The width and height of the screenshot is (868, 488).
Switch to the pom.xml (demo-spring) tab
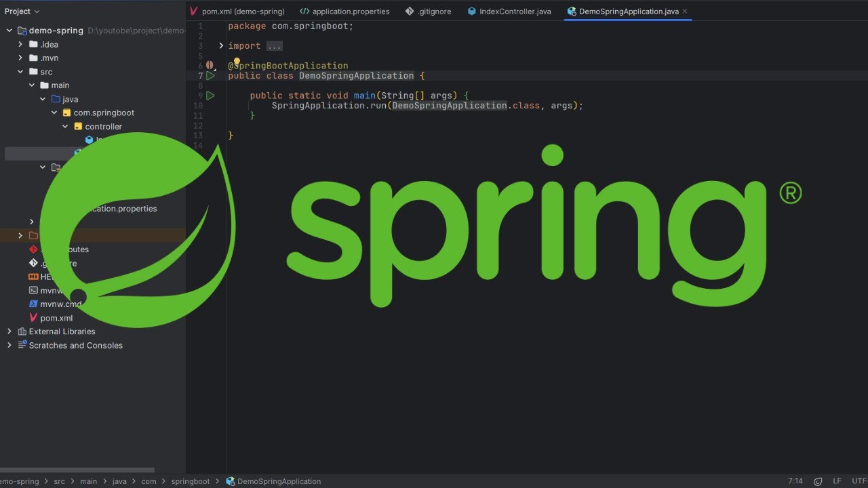pos(237,12)
